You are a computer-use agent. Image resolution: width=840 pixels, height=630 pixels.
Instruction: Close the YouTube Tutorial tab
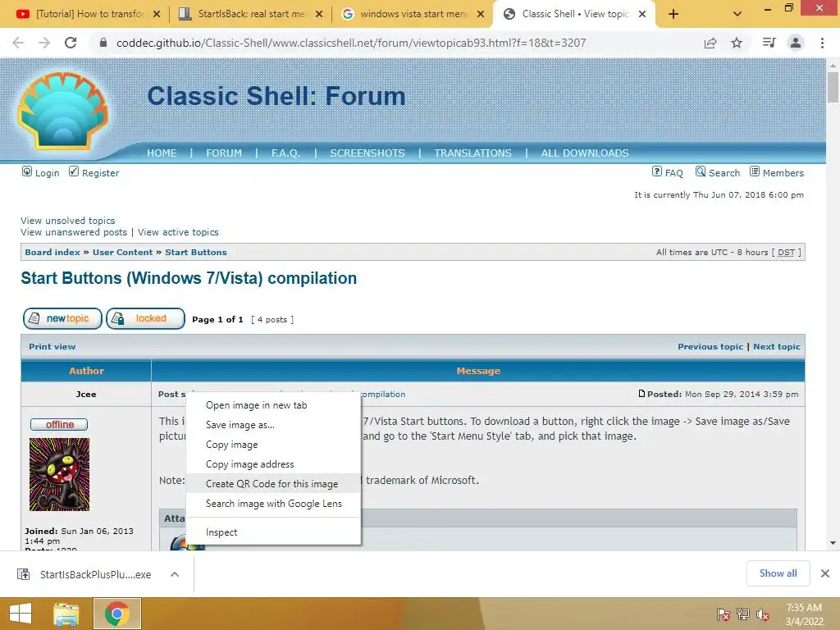[157, 14]
